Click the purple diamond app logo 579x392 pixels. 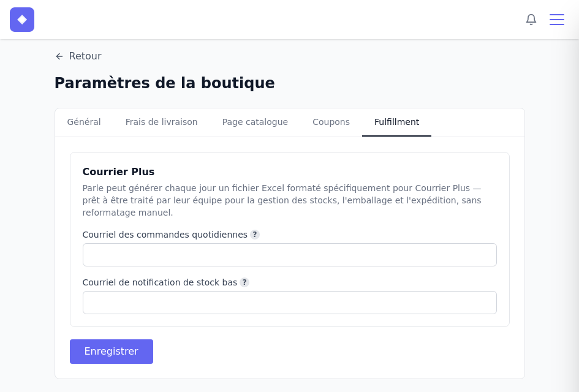pos(22,20)
